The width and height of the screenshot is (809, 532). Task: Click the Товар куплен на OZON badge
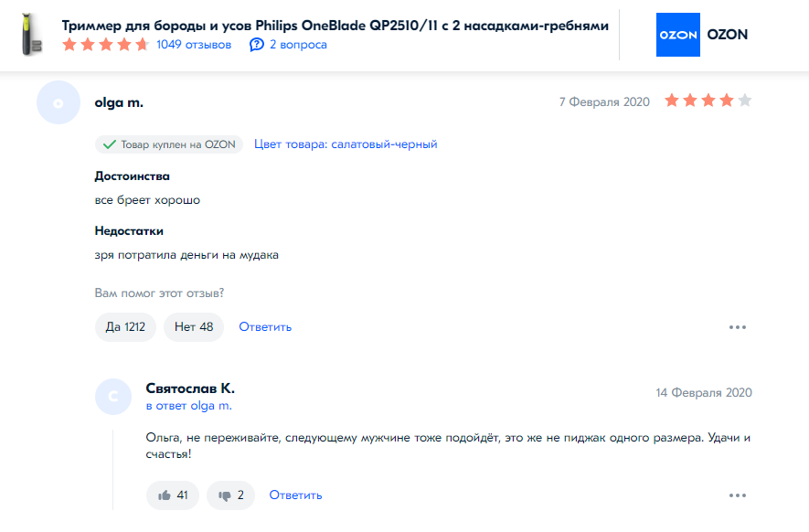tap(168, 144)
